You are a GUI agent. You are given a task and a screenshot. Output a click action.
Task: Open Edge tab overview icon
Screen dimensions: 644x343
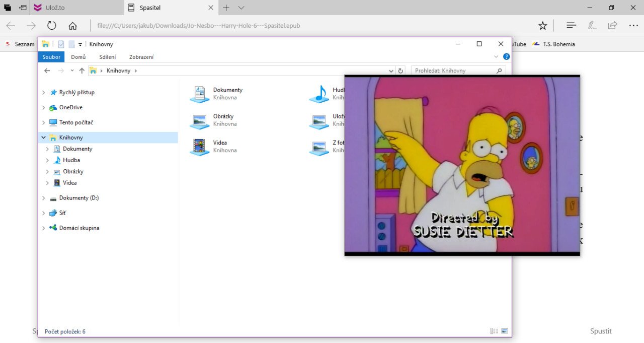coord(8,8)
